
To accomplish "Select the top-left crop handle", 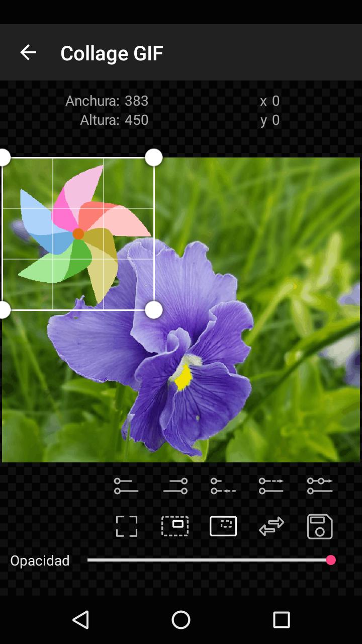I will tap(3, 157).
